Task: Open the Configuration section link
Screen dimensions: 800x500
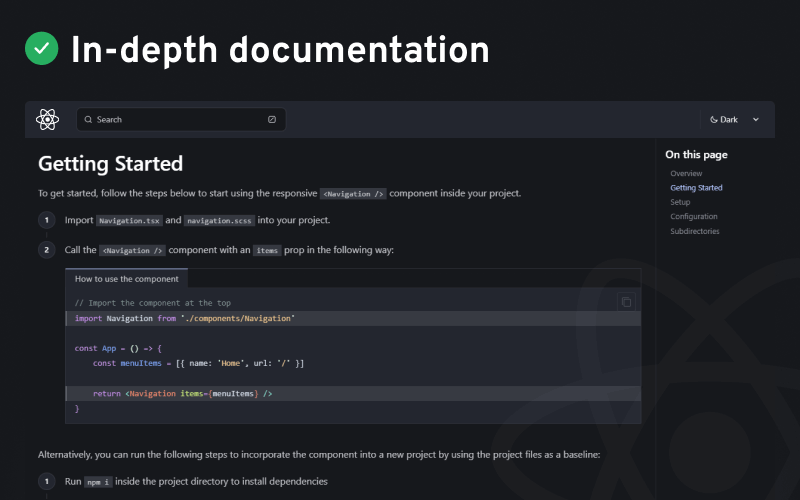Action: point(694,217)
